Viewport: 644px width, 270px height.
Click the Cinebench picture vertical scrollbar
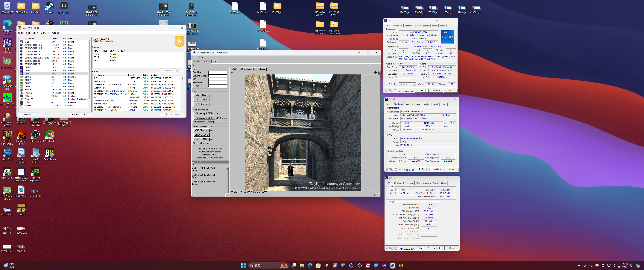(x=379, y=134)
